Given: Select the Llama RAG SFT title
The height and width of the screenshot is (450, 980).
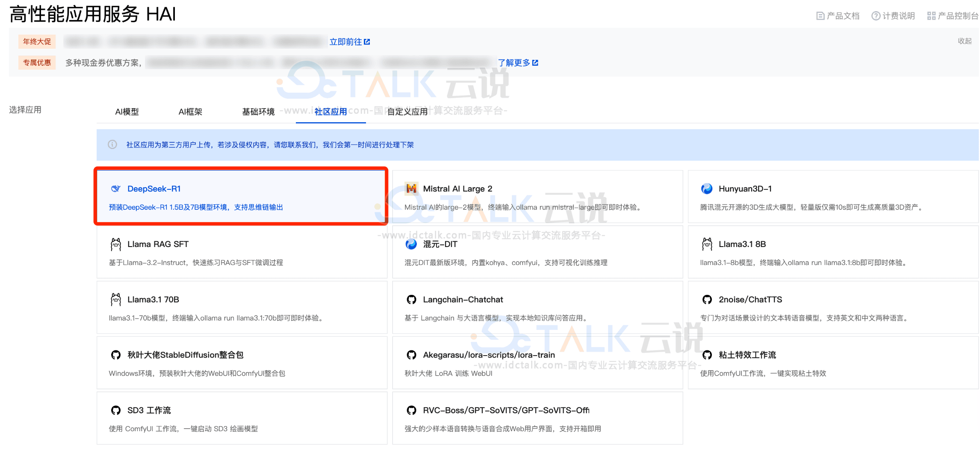Looking at the screenshot, I should (x=158, y=244).
